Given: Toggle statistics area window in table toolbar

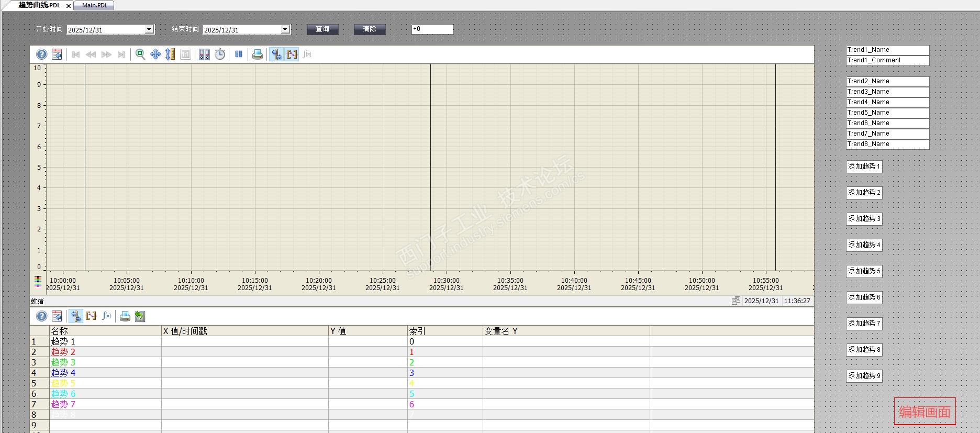Looking at the screenshot, I should [x=92, y=316].
